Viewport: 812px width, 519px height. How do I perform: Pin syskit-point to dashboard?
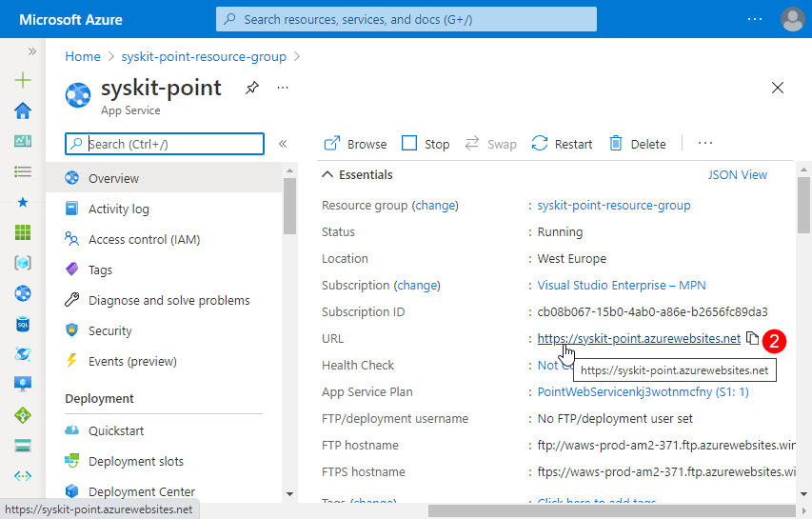coord(251,88)
